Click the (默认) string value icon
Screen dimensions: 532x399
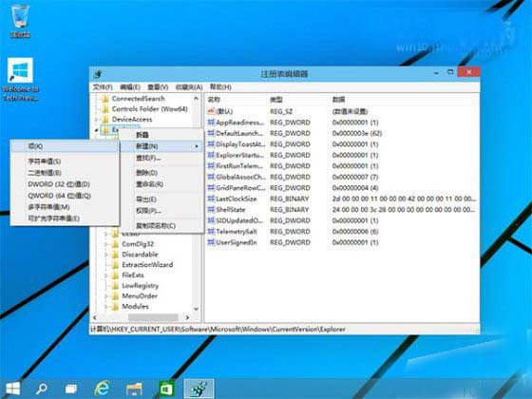pos(211,111)
